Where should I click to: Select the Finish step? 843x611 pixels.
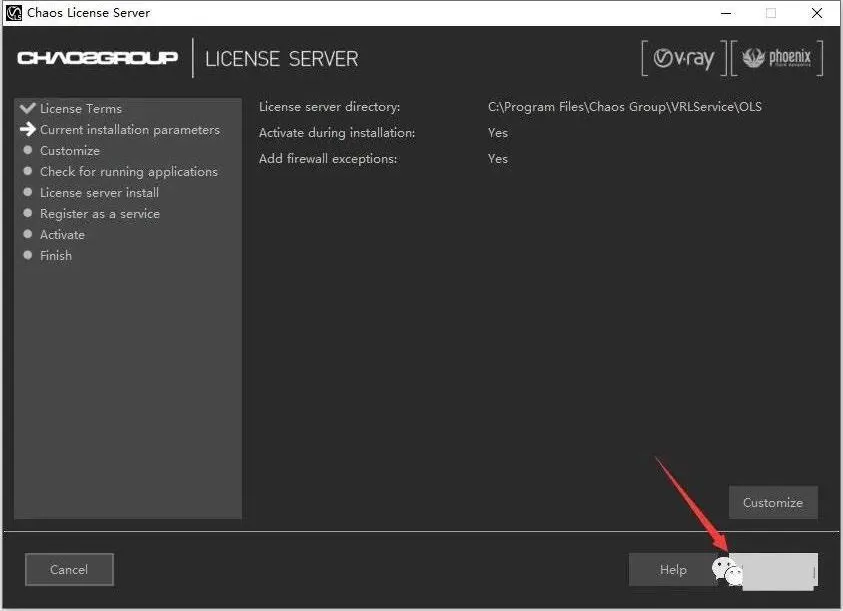point(55,255)
